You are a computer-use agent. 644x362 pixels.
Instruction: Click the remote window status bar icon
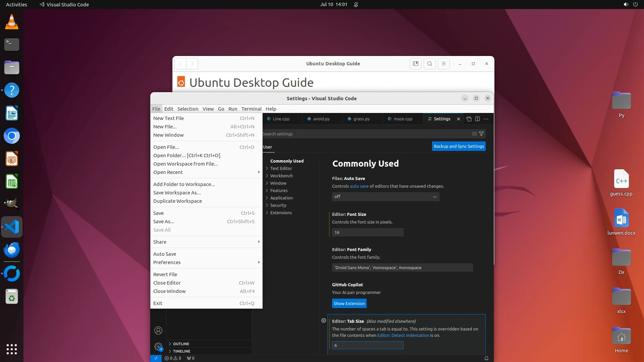pyautogui.click(x=156, y=358)
